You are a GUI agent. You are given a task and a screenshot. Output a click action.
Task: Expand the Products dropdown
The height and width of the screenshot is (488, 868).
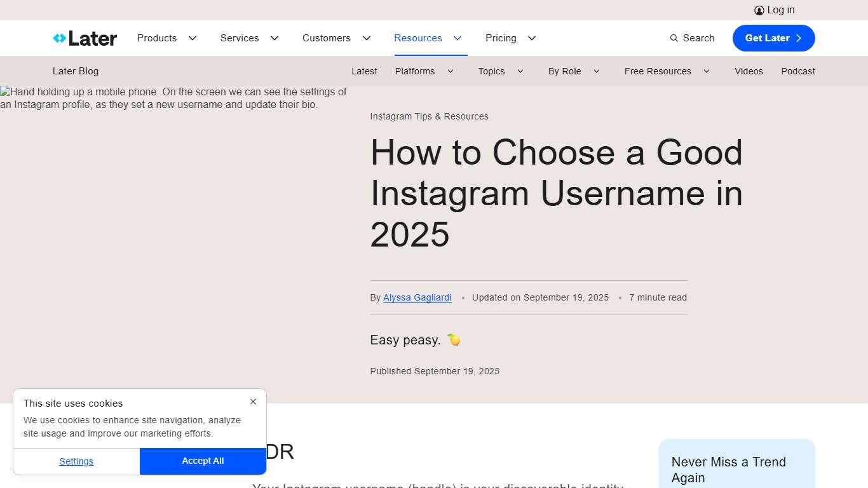(166, 38)
